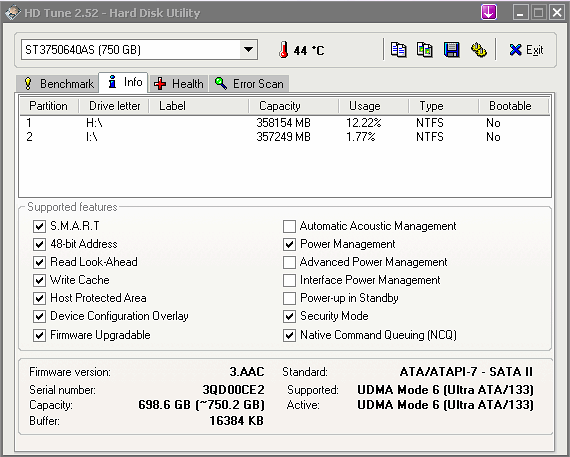The width and height of the screenshot is (570, 457).
Task: Click the Bootable column header
Action: point(513,106)
